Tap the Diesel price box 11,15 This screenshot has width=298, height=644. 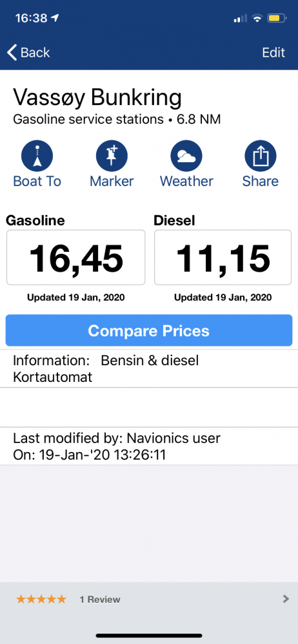click(223, 258)
